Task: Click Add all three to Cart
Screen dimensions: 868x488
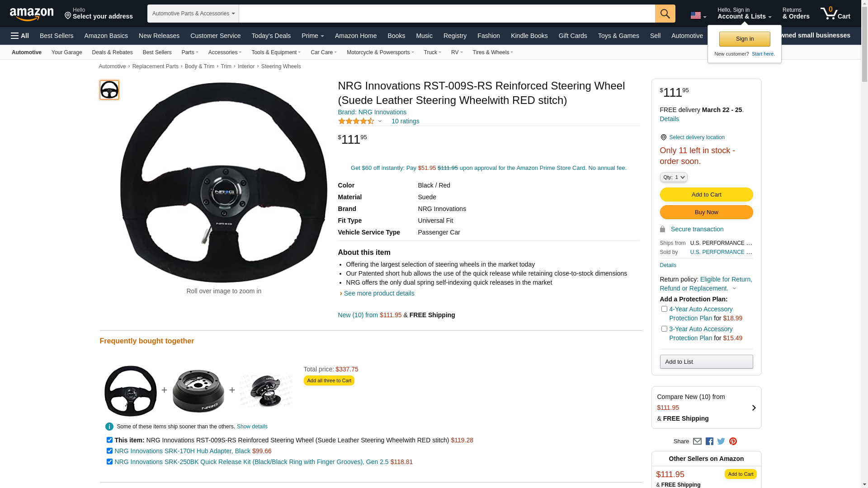Action: click(329, 380)
